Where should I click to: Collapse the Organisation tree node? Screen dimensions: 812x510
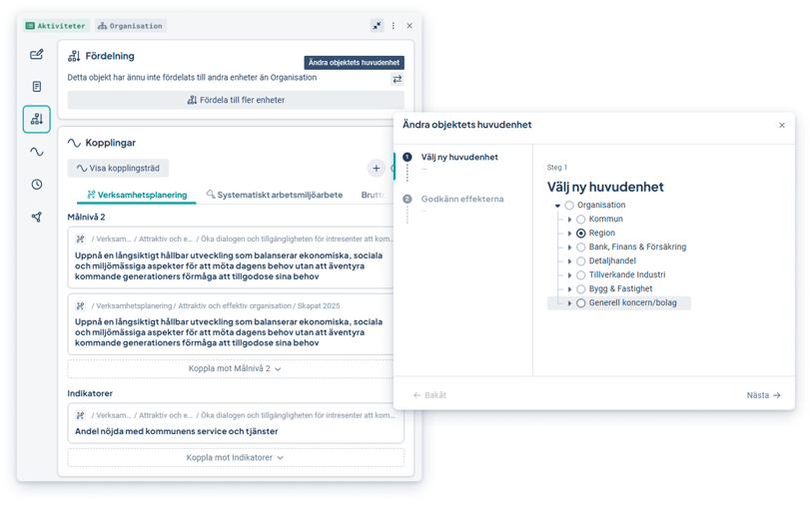pos(558,206)
